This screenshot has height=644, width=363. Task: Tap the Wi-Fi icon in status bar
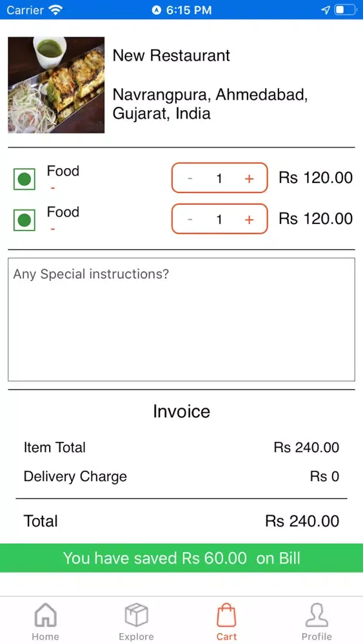pyautogui.click(x=55, y=10)
